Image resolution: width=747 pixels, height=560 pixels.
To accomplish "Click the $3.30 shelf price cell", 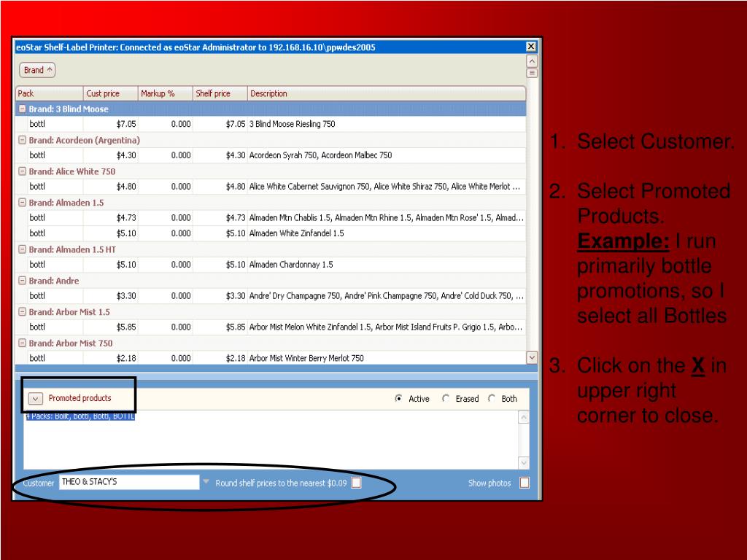I will pyautogui.click(x=220, y=296).
